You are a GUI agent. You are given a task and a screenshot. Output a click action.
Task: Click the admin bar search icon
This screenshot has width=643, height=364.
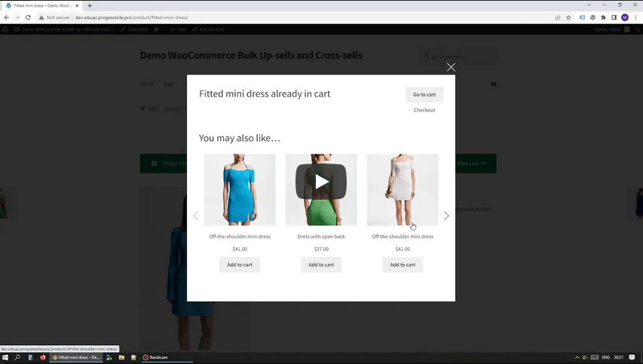pos(637,29)
